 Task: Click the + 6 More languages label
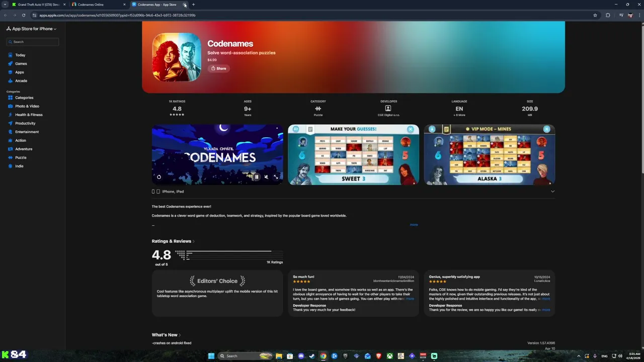point(459,115)
